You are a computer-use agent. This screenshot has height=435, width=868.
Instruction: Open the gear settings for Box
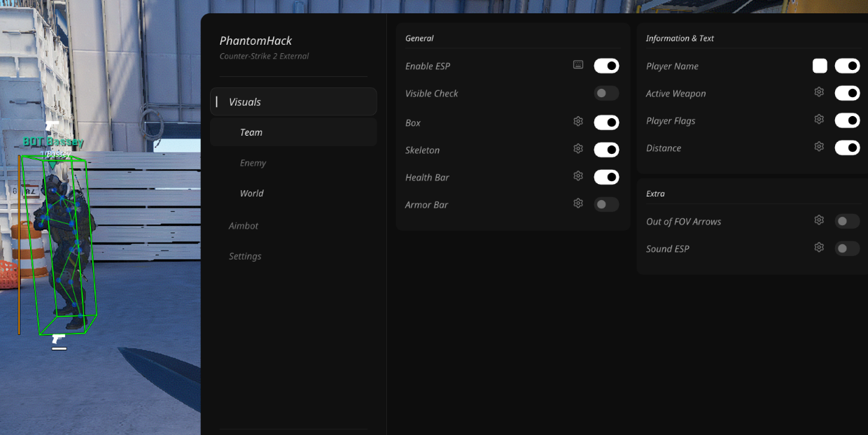(578, 122)
